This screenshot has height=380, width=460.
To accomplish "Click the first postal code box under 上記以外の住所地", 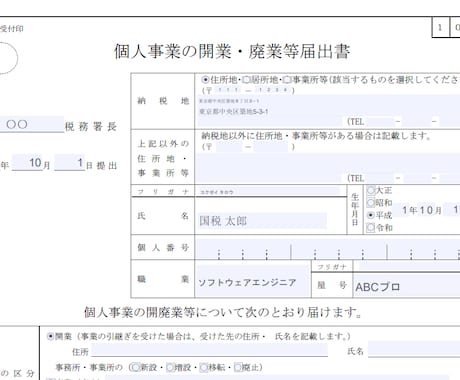I will pos(229,147).
